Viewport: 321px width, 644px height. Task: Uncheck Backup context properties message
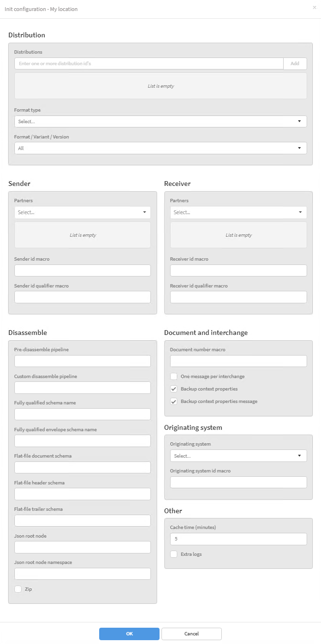point(174,402)
